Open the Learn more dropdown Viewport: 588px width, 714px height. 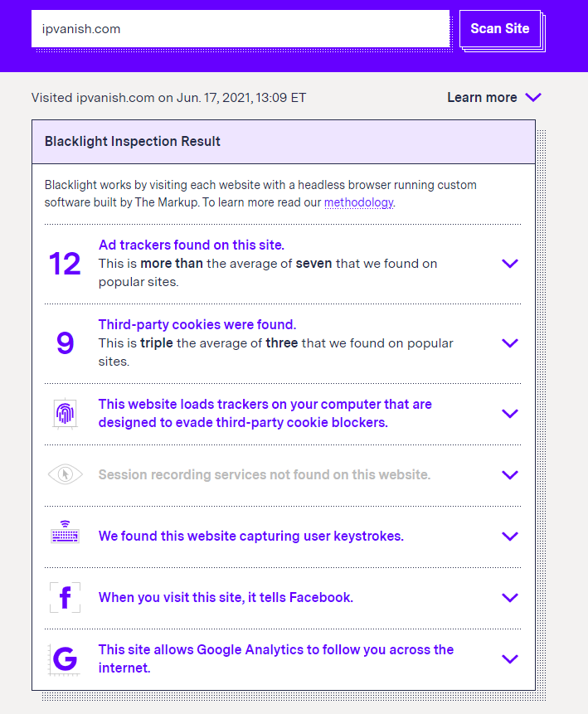click(493, 97)
